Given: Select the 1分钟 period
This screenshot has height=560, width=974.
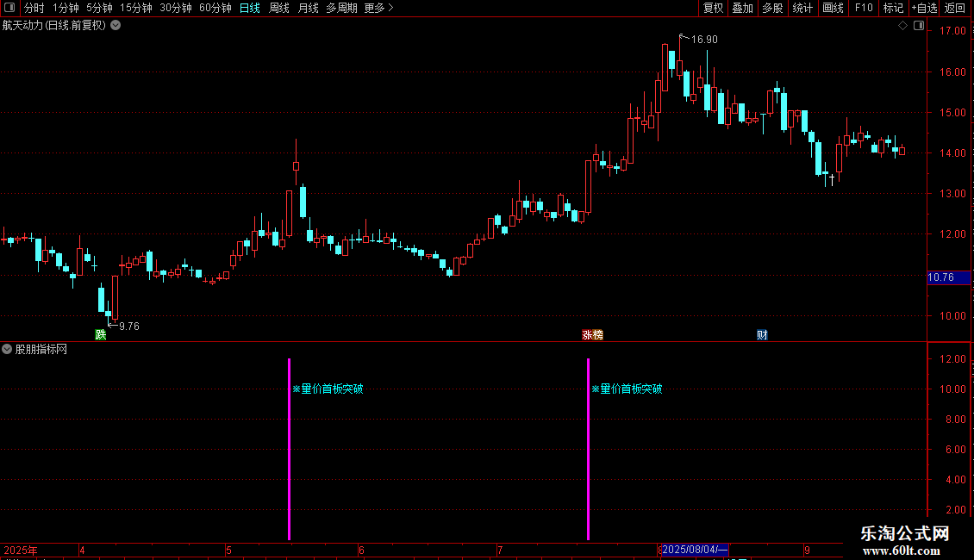Looking at the screenshot, I should [x=66, y=8].
